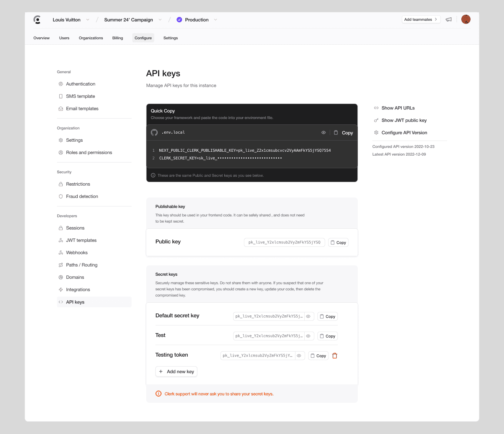Image resolution: width=504 pixels, height=434 pixels.
Task: Open the Billing tab
Action: click(x=118, y=38)
